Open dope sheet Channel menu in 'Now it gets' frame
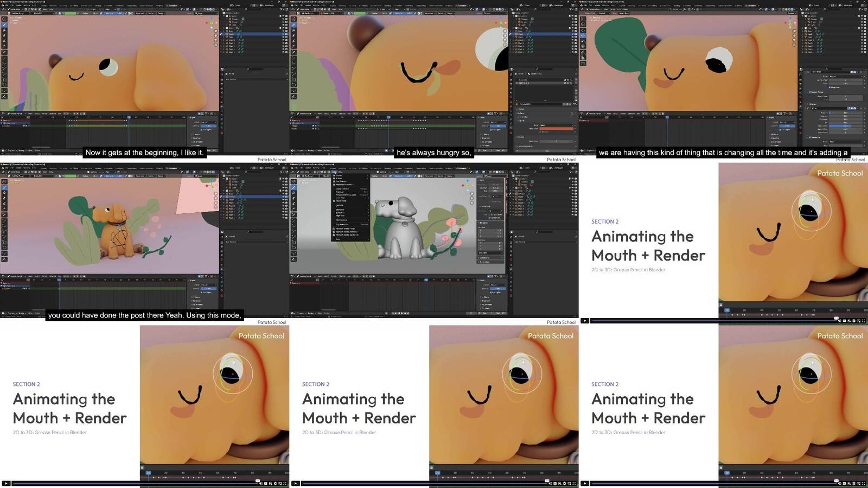868x488 pixels. (x=53, y=113)
